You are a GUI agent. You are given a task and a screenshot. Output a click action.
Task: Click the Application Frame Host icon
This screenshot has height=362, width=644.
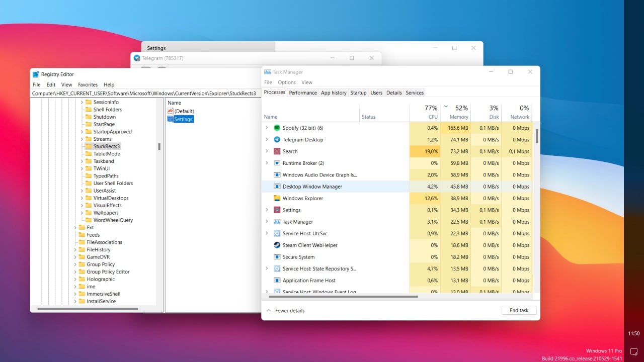click(x=277, y=281)
